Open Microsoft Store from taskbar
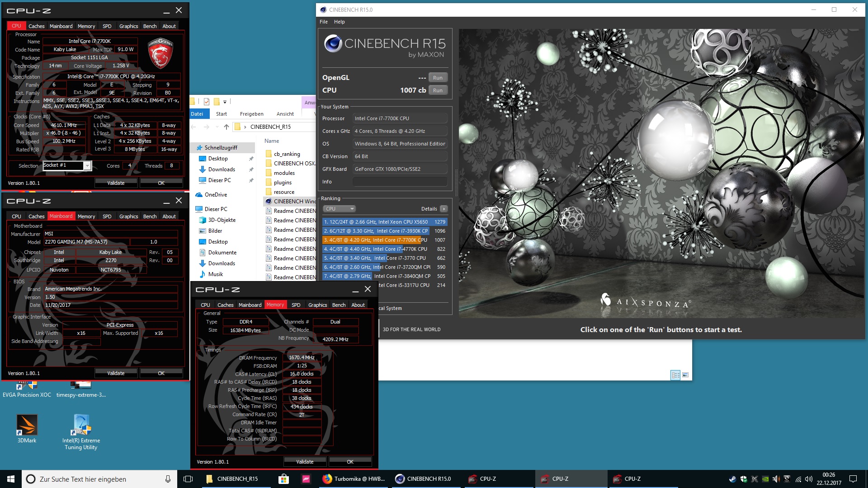 [x=283, y=479]
